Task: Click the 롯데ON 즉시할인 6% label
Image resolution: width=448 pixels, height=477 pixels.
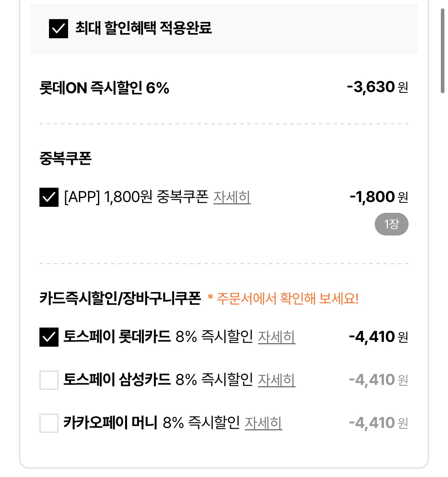Action: (104, 88)
